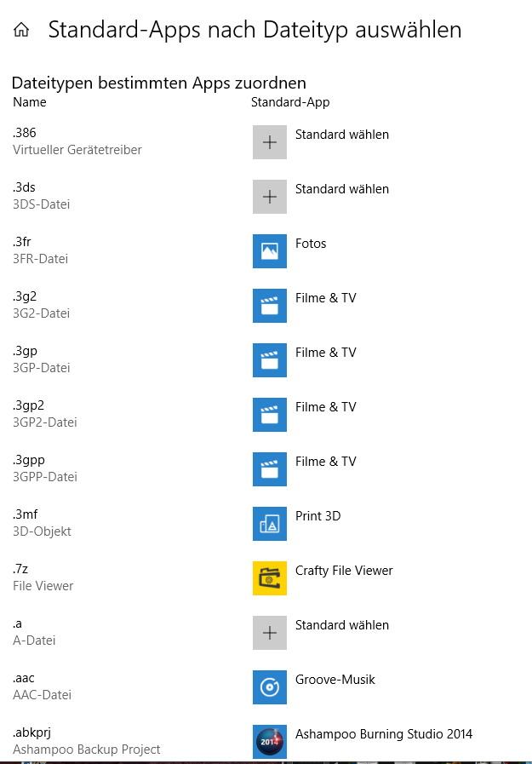Select the .abkprj extension text

click(31, 733)
